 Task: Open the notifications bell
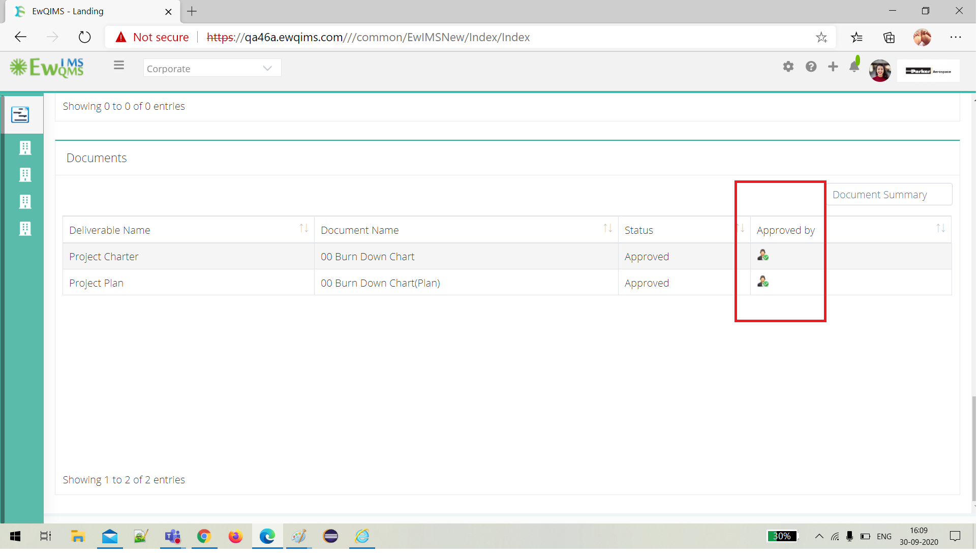855,66
